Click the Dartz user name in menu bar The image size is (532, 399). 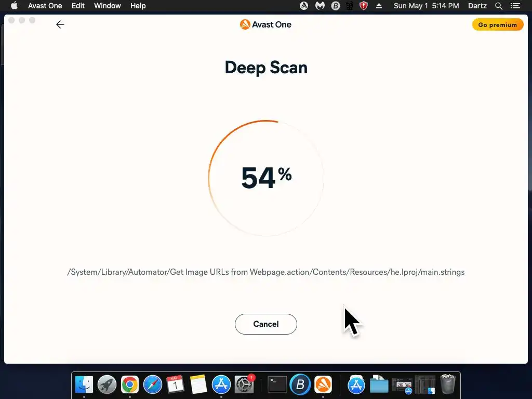point(477,6)
